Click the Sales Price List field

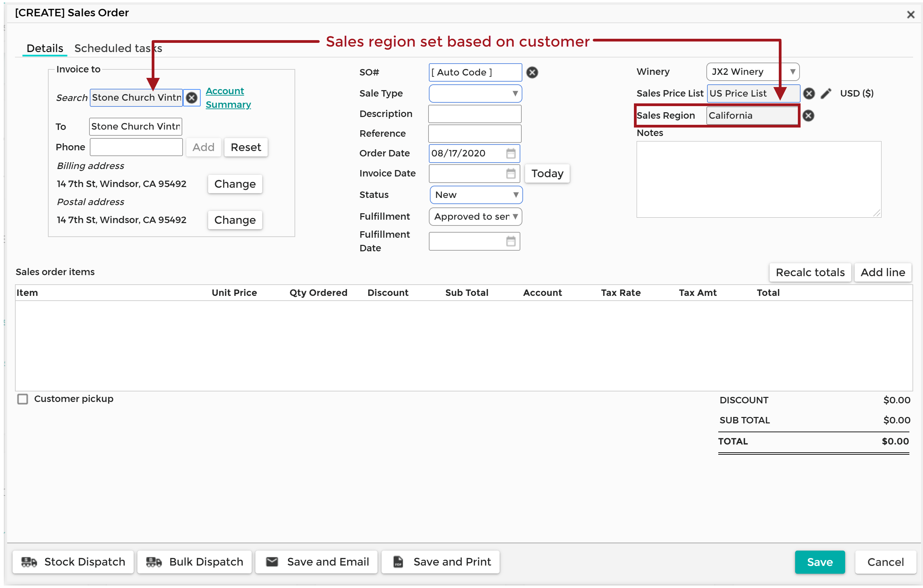click(753, 94)
